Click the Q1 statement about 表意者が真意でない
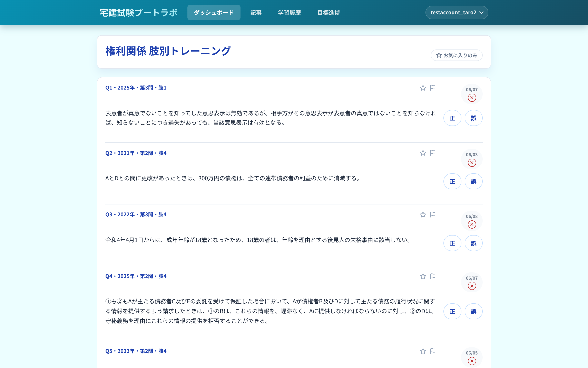The height and width of the screenshot is (368, 588). pos(271,118)
